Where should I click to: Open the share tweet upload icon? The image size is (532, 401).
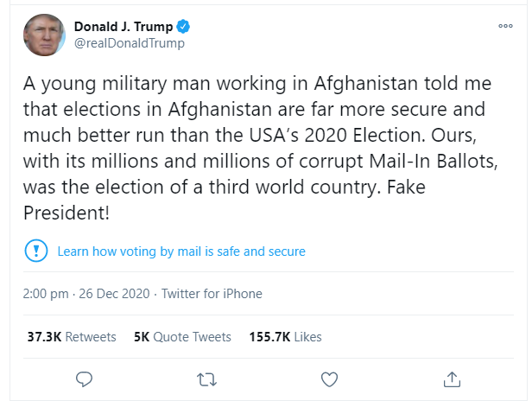pos(452,379)
